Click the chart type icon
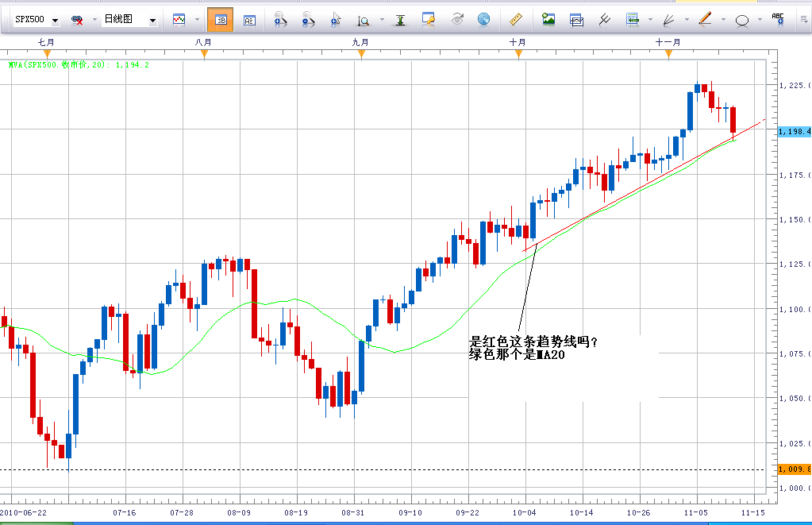812x525 pixels. (179, 20)
